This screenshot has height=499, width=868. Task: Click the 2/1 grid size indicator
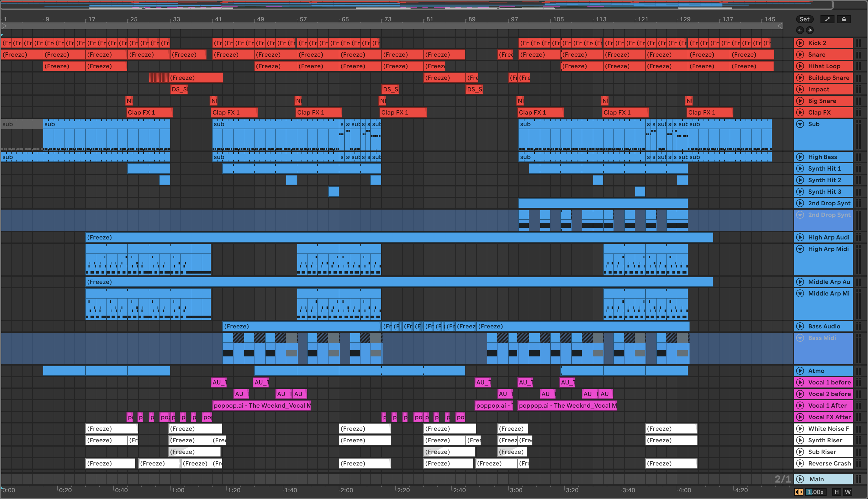(783, 479)
